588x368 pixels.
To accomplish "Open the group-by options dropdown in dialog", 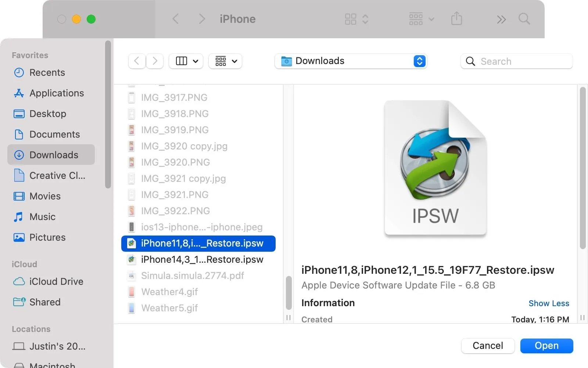I will pyautogui.click(x=225, y=61).
